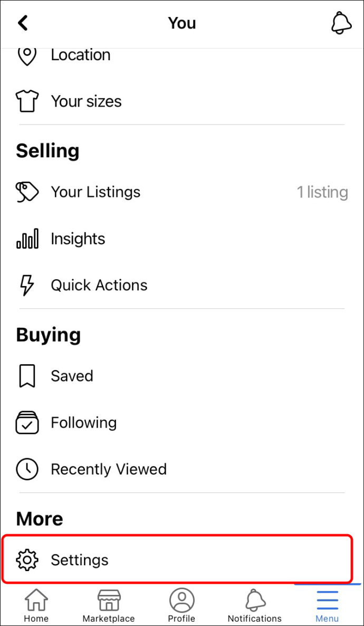Switch to the Home tab
The height and width of the screenshot is (626, 364).
click(36, 606)
